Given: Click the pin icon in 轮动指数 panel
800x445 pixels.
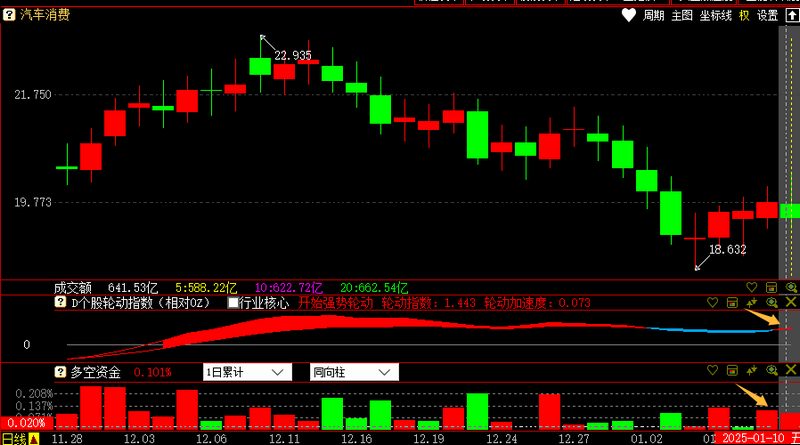Looking at the screenshot, I should pos(751,302).
